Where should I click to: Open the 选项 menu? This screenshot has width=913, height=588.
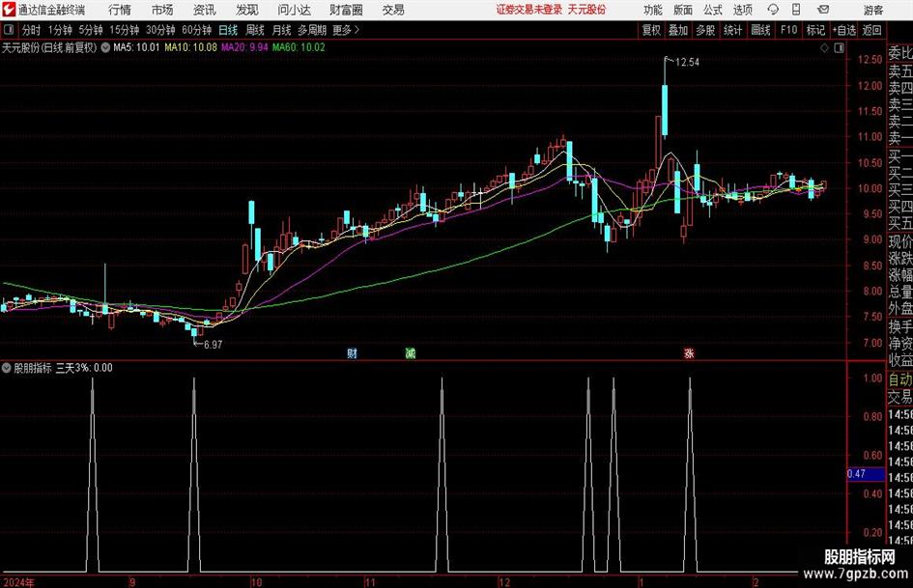tap(742, 10)
